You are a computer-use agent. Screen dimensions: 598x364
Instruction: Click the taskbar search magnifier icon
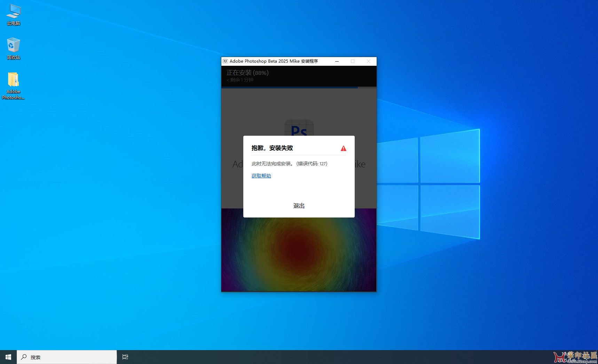[24, 357]
